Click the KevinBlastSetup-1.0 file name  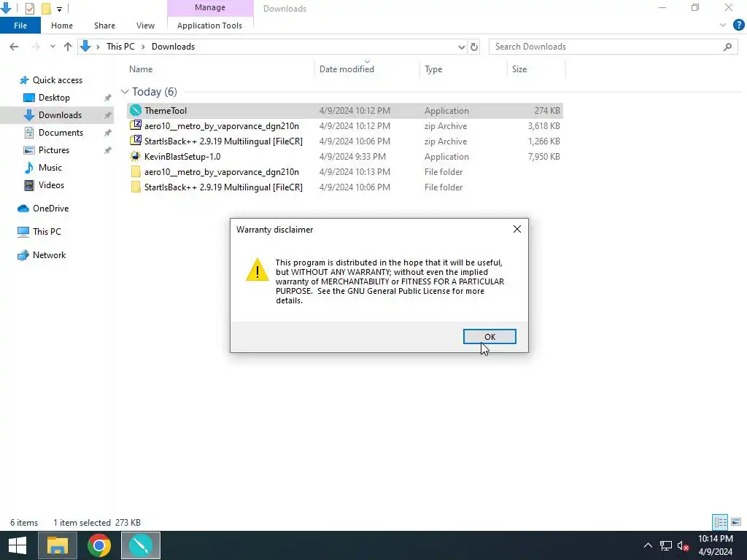[182, 156]
